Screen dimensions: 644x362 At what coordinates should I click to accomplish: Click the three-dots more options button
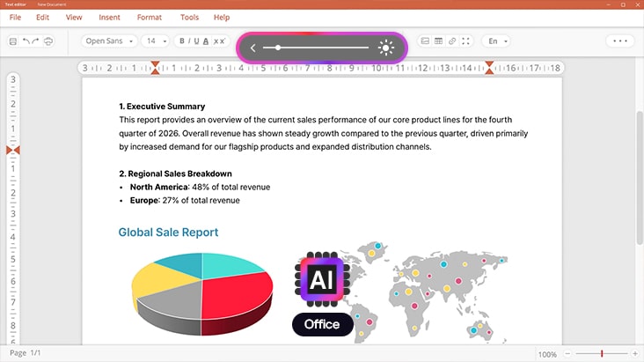click(x=620, y=41)
